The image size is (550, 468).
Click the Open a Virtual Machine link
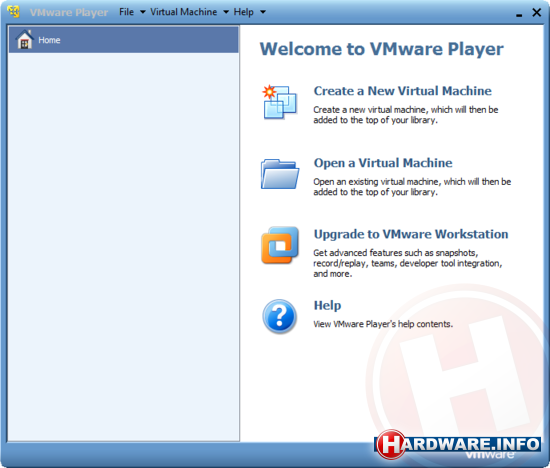click(x=383, y=163)
